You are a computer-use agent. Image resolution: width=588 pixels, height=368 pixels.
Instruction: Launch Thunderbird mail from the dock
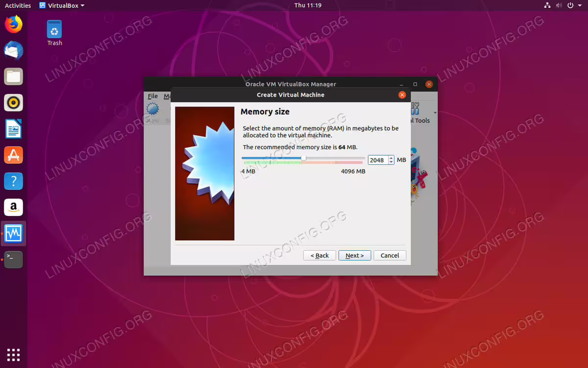[x=14, y=51]
